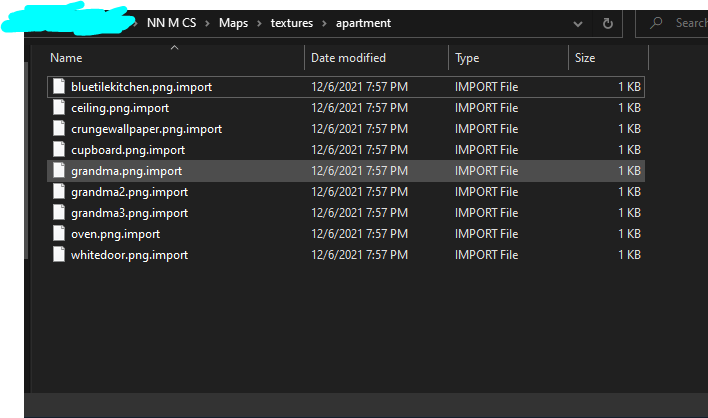The height and width of the screenshot is (418, 708).
Task: Click the cupboard.png.import file icon
Action: [x=60, y=150]
